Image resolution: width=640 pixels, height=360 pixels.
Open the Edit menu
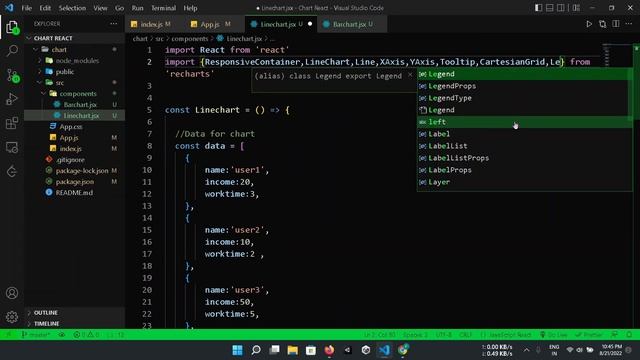pyautogui.click(x=45, y=8)
